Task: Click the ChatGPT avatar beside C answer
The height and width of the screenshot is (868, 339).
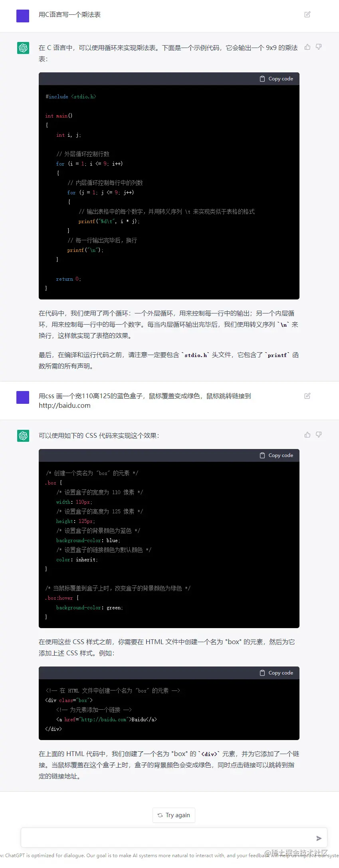Action: click(x=23, y=48)
